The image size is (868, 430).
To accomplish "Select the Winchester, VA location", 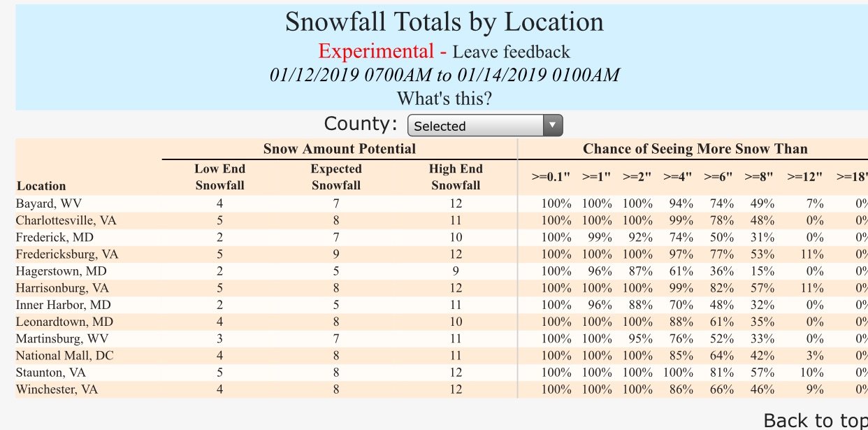I will (57, 389).
